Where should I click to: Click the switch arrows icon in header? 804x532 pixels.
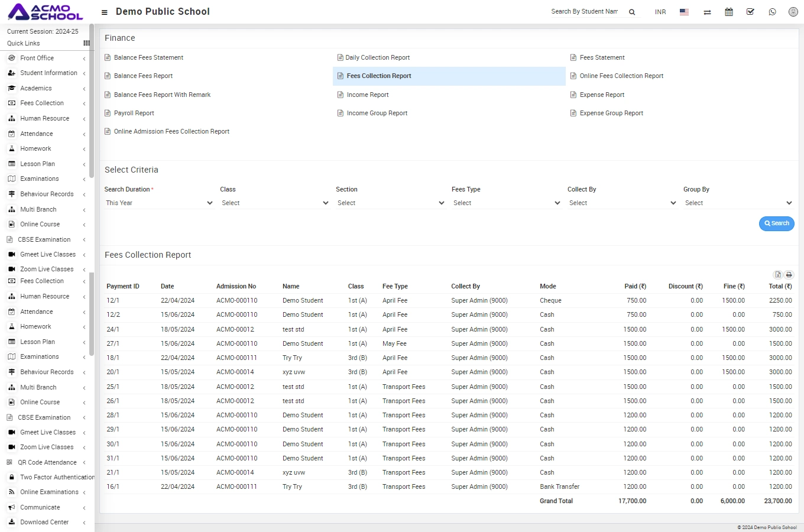point(707,12)
